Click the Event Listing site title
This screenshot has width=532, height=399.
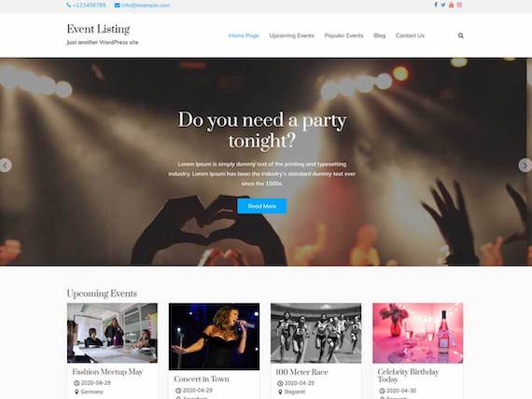pos(98,29)
